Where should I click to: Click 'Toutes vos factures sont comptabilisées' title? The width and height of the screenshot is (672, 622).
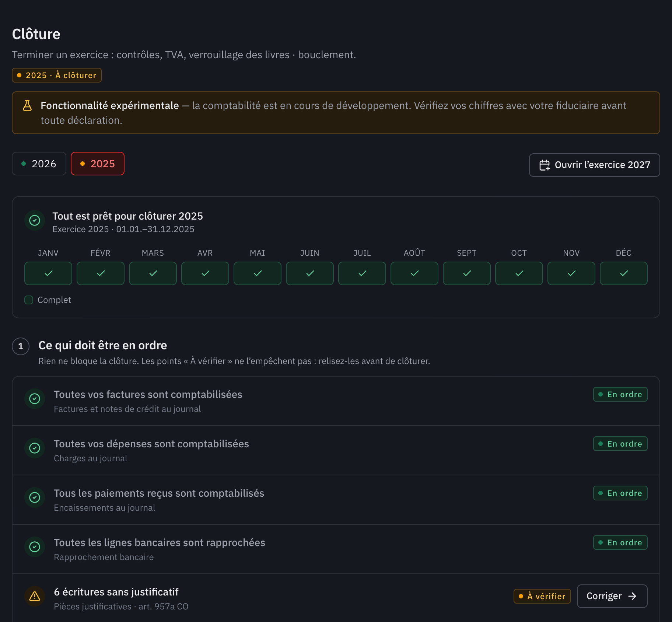pos(148,395)
